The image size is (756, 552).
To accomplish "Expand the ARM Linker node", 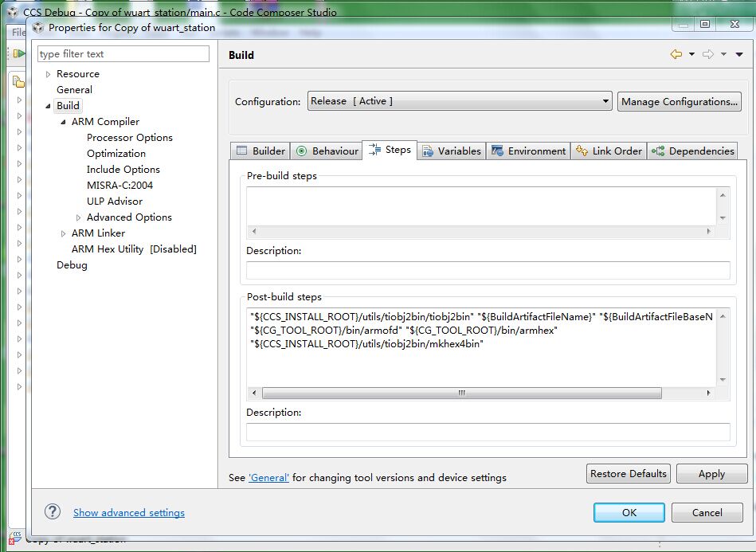I will pyautogui.click(x=63, y=233).
